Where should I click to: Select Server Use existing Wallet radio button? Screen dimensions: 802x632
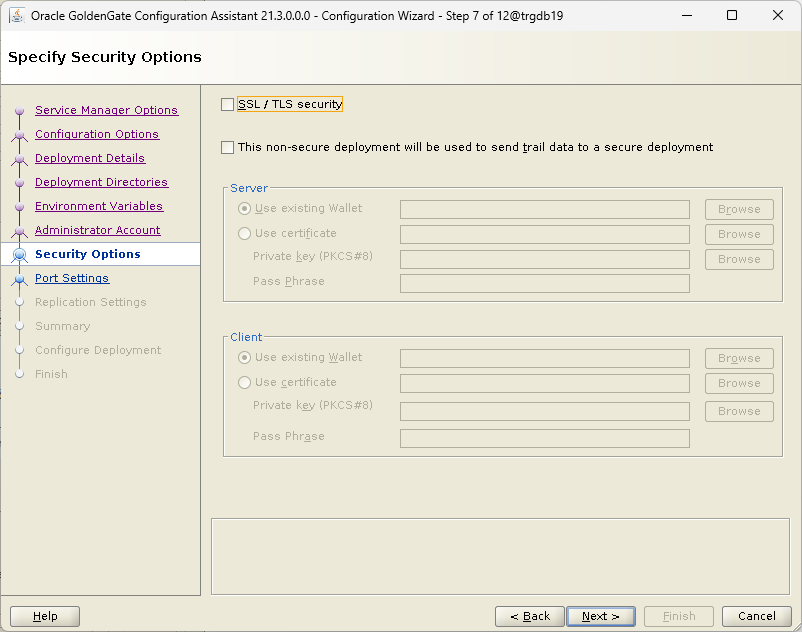pyautogui.click(x=244, y=209)
